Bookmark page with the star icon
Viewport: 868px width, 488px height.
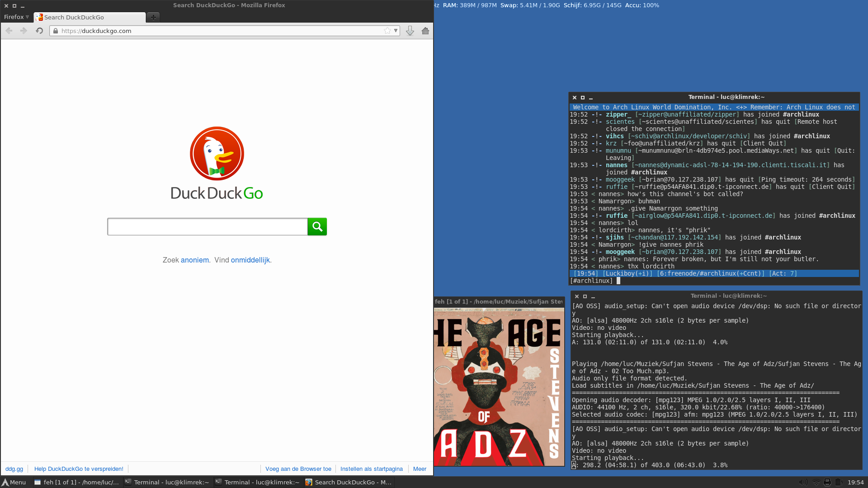pyautogui.click(x=387, y=31)
